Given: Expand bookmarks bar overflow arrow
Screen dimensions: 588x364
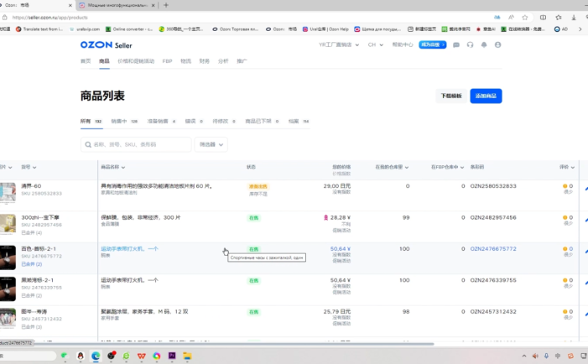Looking at the screenshot, I should (x=580, y=29).
